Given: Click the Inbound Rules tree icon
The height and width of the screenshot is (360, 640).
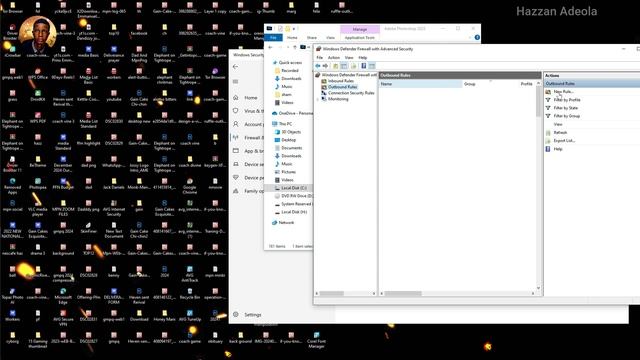Looking at the screenshot, I should [x=324, y=81].
